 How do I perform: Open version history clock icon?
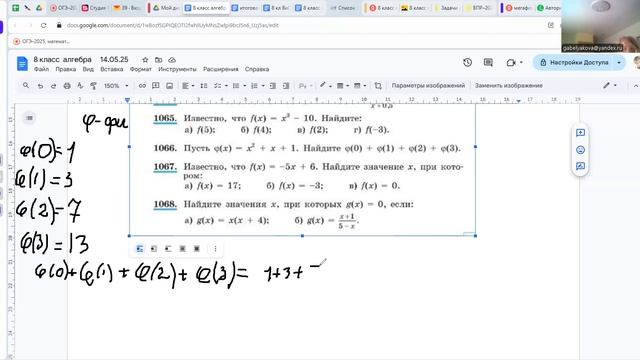click(x=467, y=62)
